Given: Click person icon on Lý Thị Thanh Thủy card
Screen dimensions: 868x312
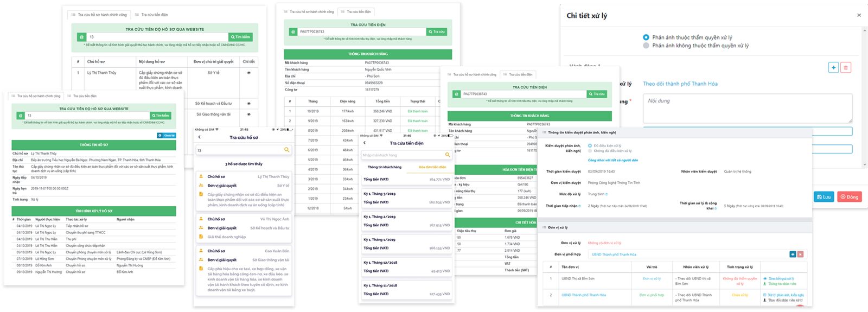Looking at the screenshot, I should click(201, 176).
